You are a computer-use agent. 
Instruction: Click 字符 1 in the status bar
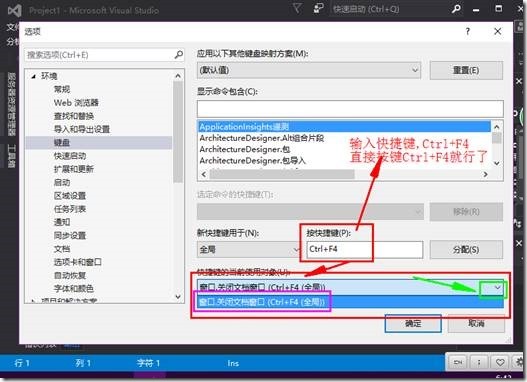tap(149, 363)
